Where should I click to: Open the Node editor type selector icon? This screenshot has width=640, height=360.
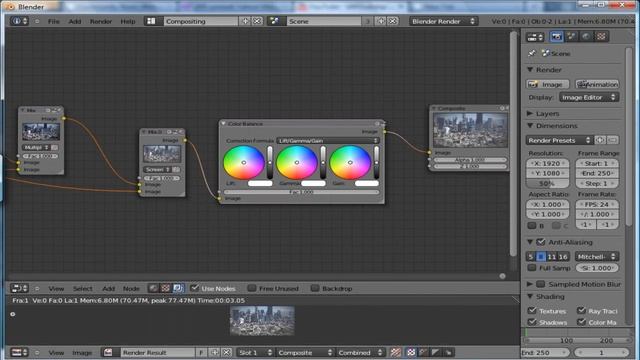[x=19, y=288]
